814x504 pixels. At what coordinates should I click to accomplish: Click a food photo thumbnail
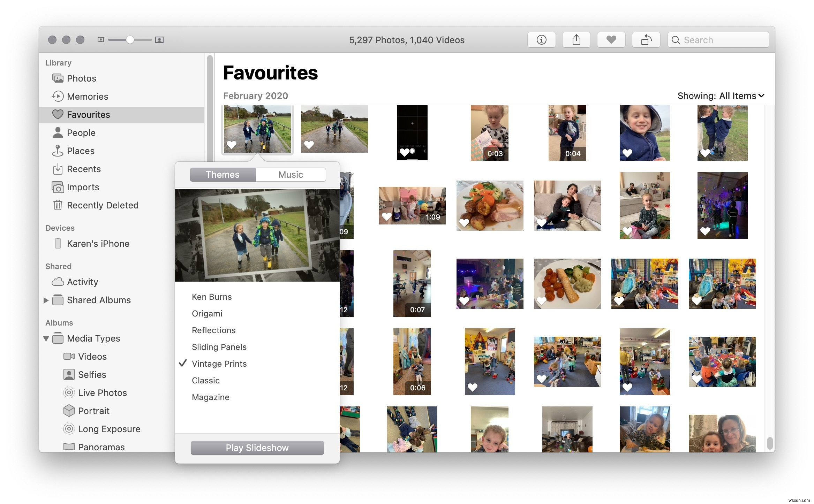[x=488, y=206]
